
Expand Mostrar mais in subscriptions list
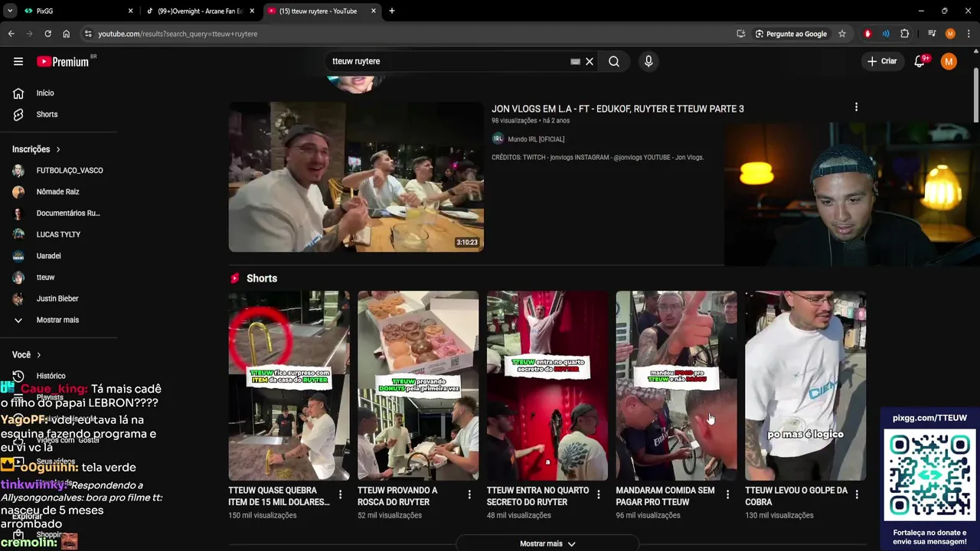58,320
